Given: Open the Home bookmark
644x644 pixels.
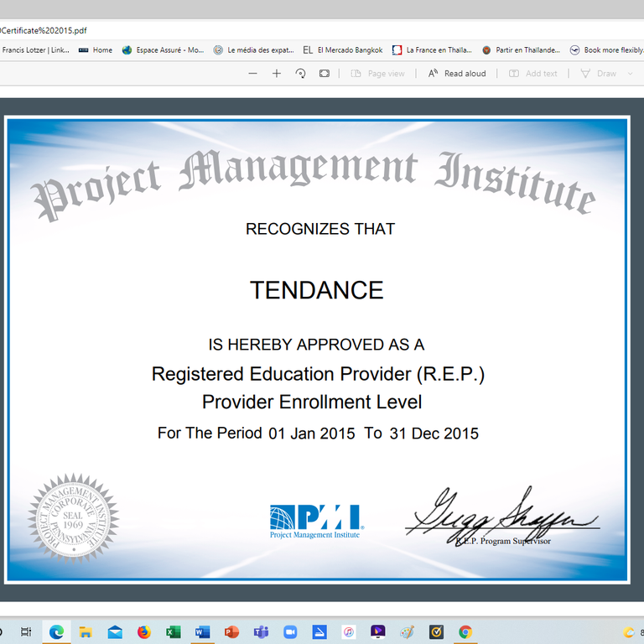Looking at the screenshot, I should [96, 50].
